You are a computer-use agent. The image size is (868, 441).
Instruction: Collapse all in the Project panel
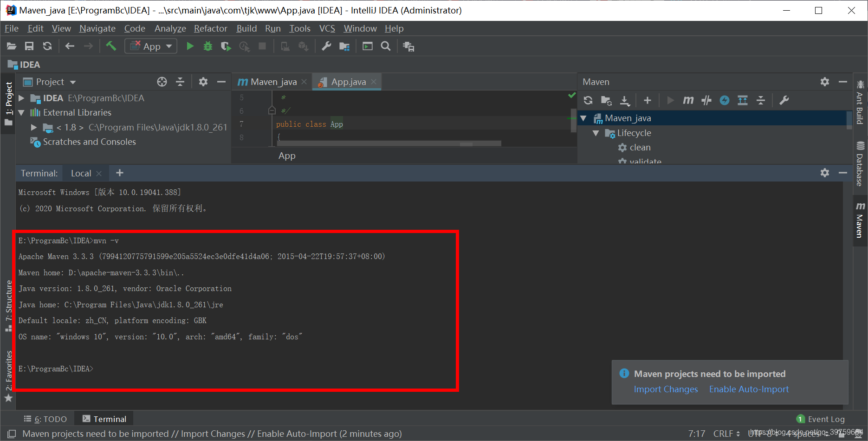(180, 82)
